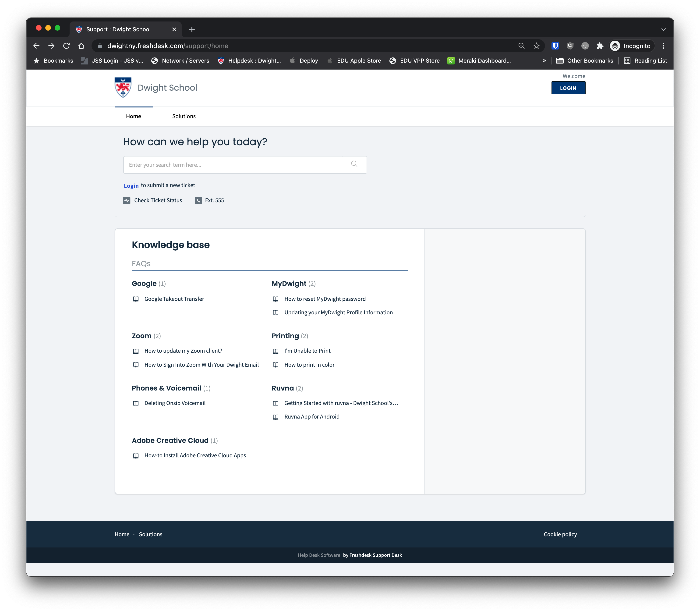This screenshot has height=611, width=700.
Task: Open the new tab plus button
Action: (192, 29)
